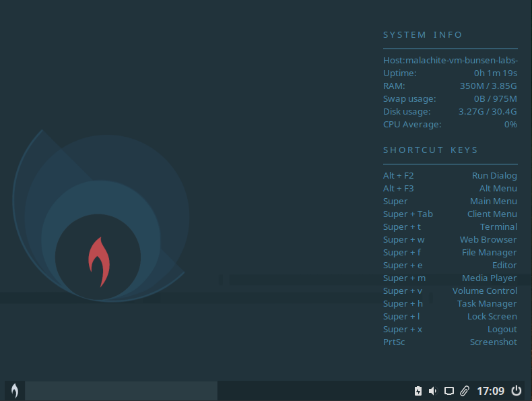This screenshot has width=532, height=401.
Task: Click the power logout icon in panel
Action: [517, 391]
